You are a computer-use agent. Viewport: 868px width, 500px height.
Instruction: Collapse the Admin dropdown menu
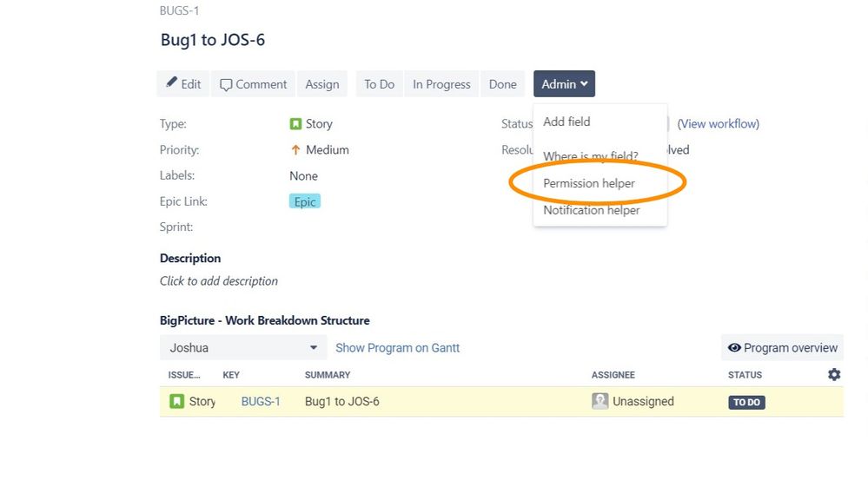(564, 84)
